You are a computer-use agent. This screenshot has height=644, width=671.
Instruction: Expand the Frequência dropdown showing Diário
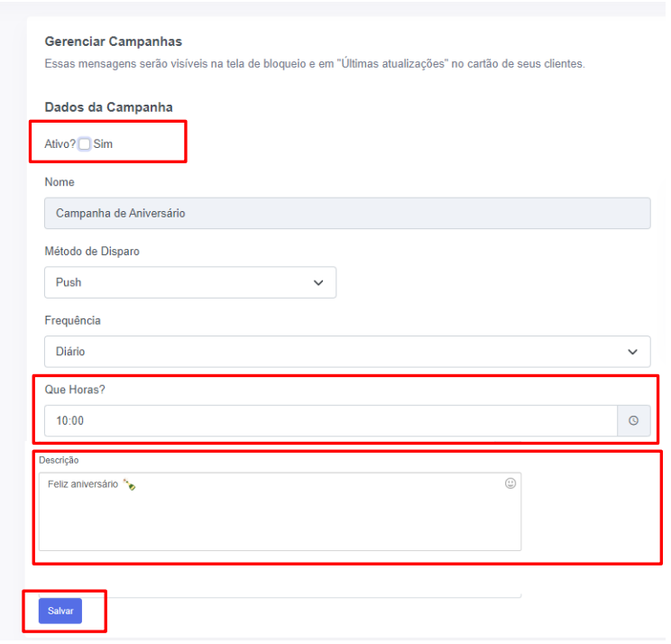click(x=346, y=352)
